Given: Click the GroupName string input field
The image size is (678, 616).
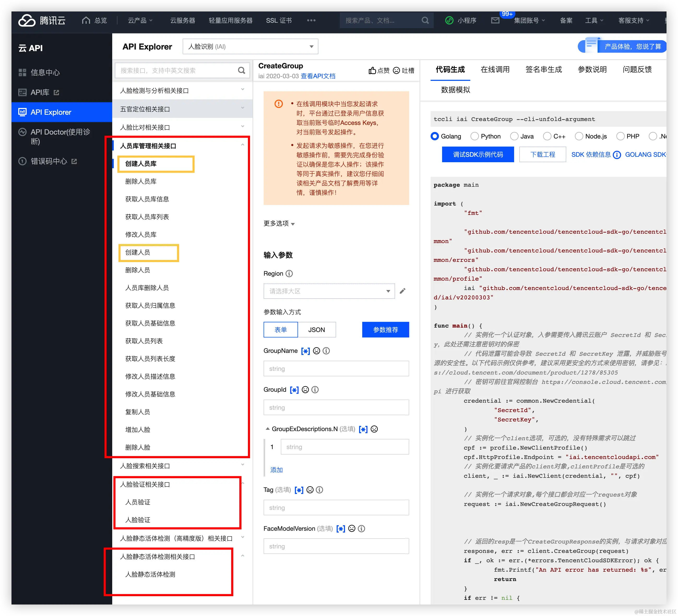Looking at the screenshot, I should point(336,369).
